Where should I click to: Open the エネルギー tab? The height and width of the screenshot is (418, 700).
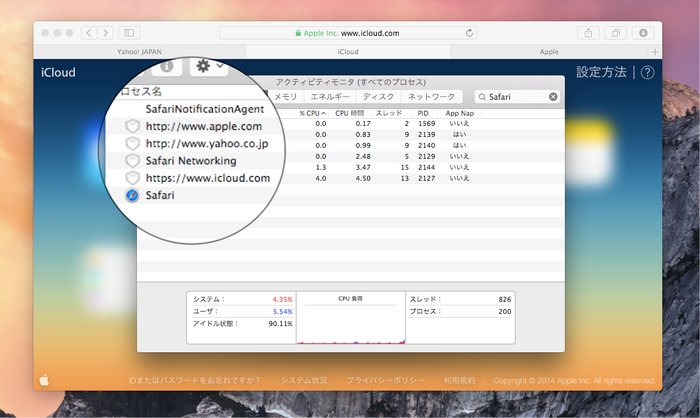(330, 96)
